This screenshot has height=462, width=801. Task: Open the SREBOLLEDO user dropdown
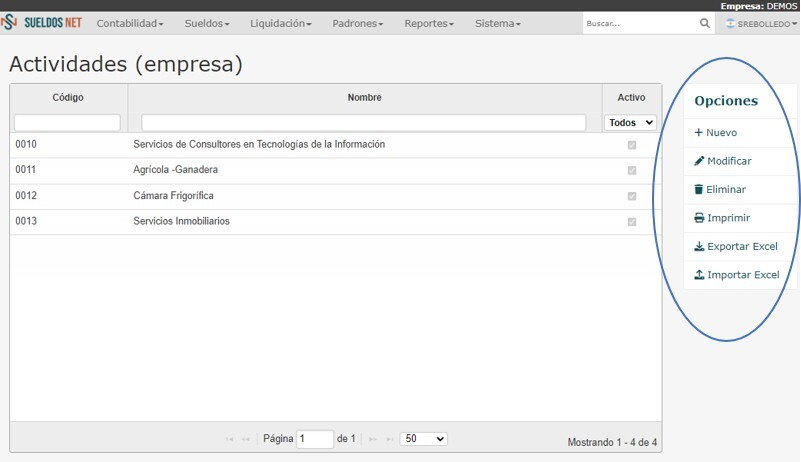point(761,24)
